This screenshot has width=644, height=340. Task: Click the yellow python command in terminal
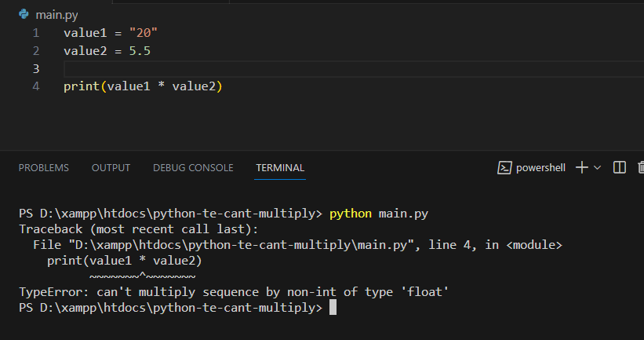[351, 214]
